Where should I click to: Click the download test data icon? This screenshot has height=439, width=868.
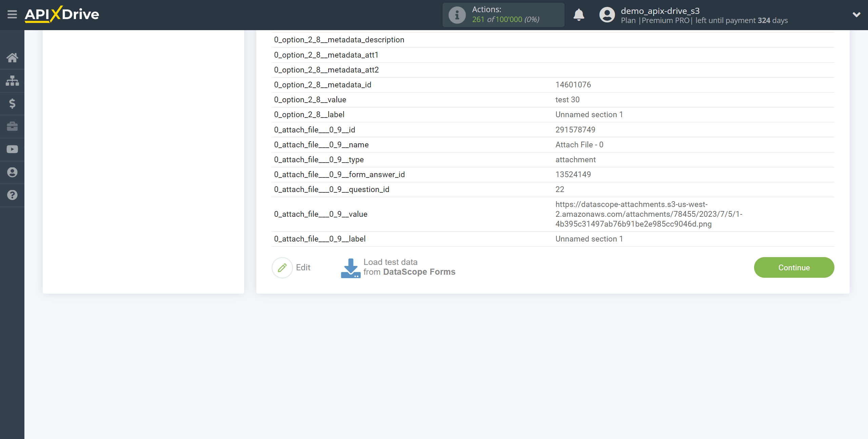coord(351,268)
